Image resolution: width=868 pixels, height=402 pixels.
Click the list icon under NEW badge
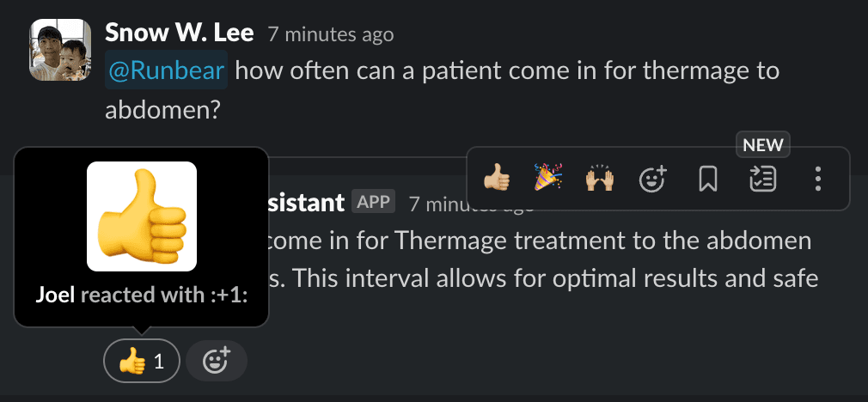point(763,179)
